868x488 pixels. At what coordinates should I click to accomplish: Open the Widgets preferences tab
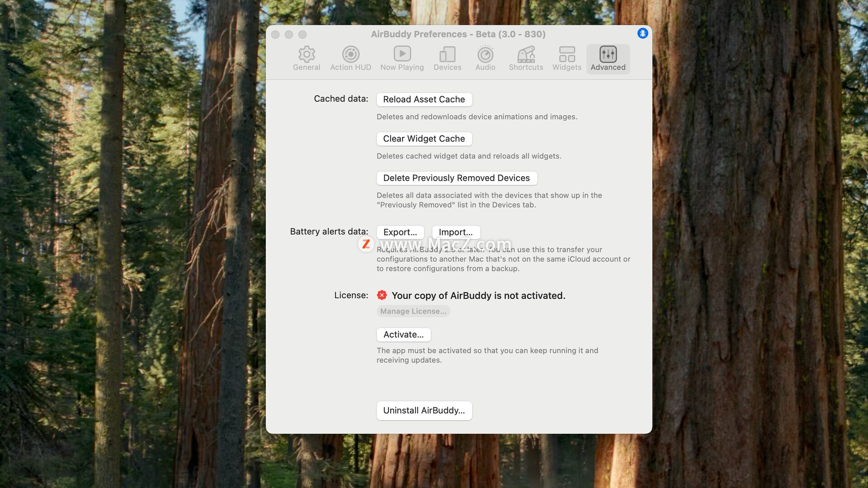[x=566, y=59]
